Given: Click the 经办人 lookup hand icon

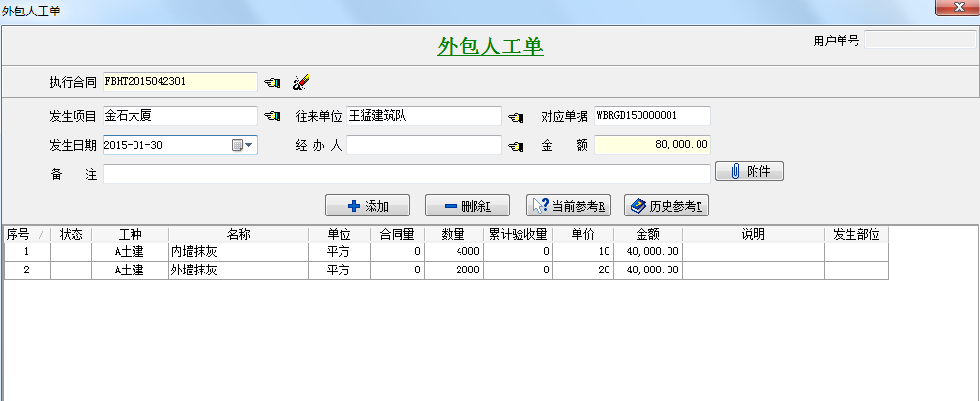Looking at the screenshot, I should tap(516, 146).
